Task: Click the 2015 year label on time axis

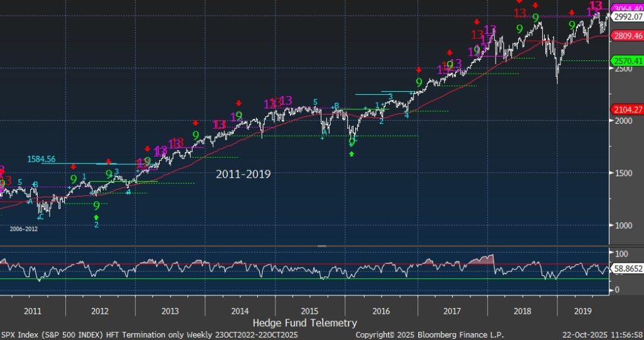Action: pyautogui.click(x=308, y=310)
